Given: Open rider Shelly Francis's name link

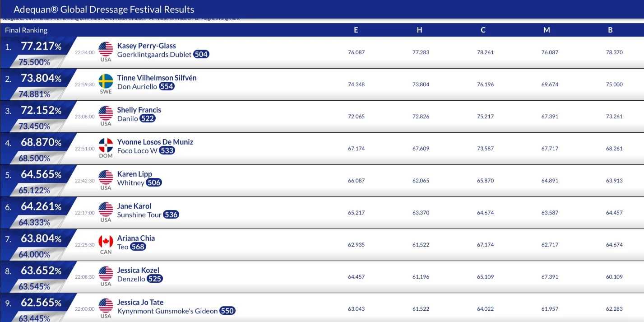Looking at the screenshot, I should [x=139, y=110].
